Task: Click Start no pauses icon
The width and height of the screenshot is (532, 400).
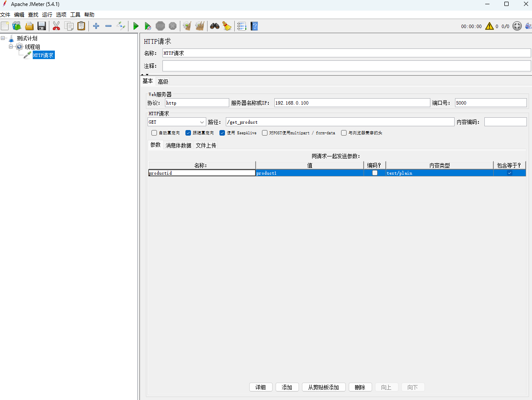Action: click(148, 26)
